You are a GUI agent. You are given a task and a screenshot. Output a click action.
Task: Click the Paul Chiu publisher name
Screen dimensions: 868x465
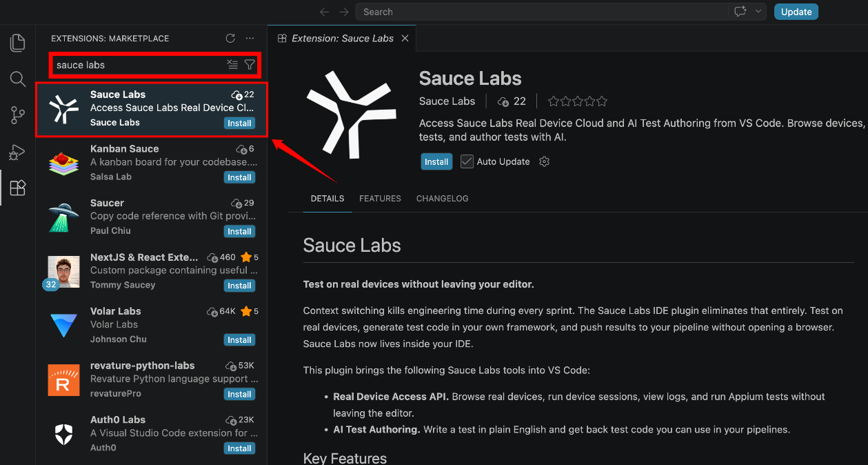click(110, 230)
